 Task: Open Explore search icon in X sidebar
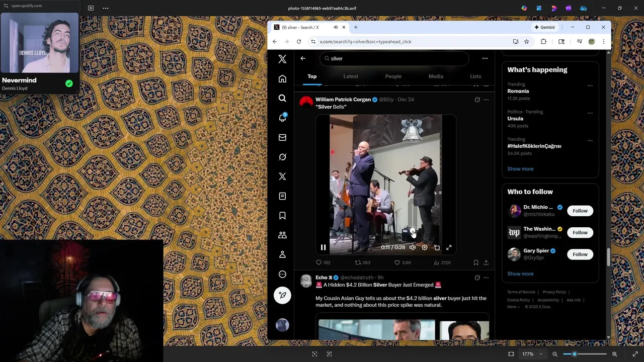click(282, 98)
